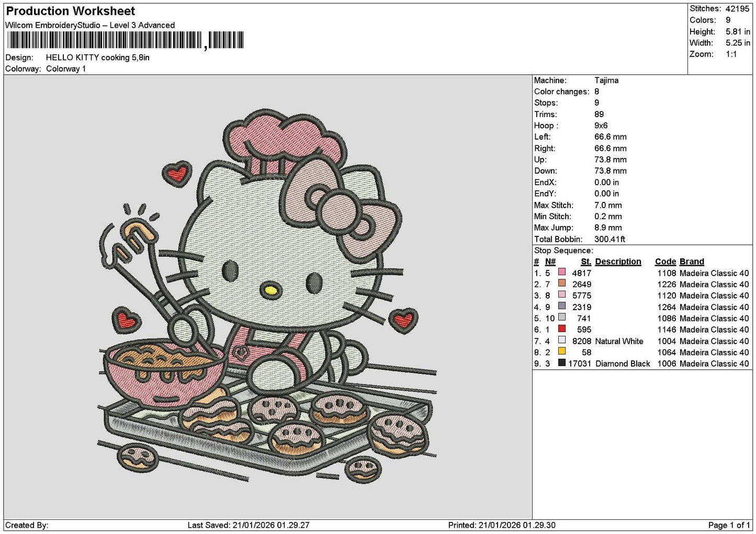Click the yellow swatch for code 1064
The image size is (756, 534).
(x=562, y=351)
